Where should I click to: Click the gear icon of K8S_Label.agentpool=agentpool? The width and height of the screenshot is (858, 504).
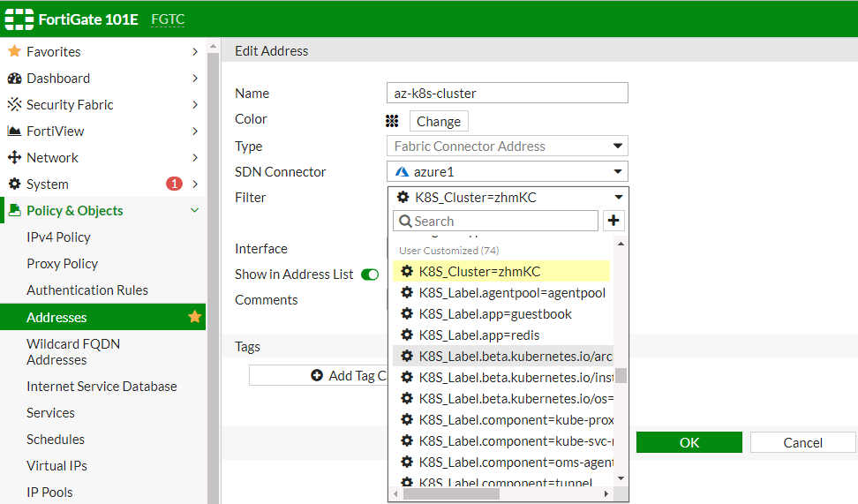[x=407, y=293]
